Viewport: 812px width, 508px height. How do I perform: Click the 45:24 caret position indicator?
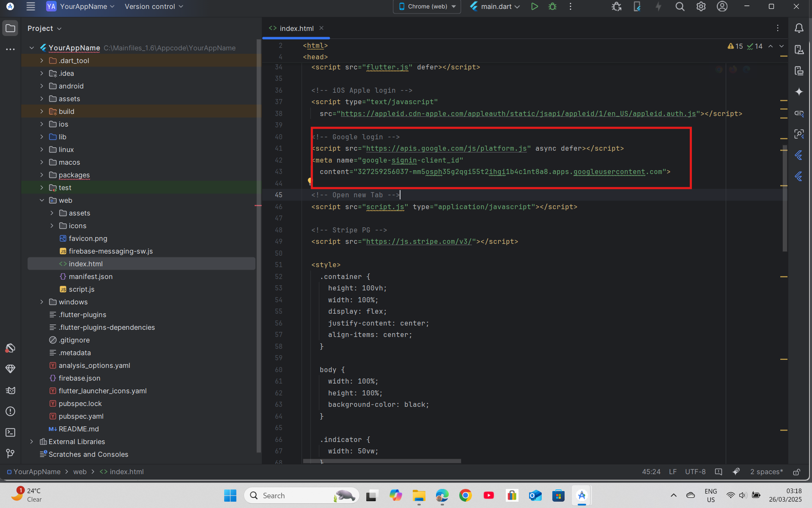tap(651, 472)
